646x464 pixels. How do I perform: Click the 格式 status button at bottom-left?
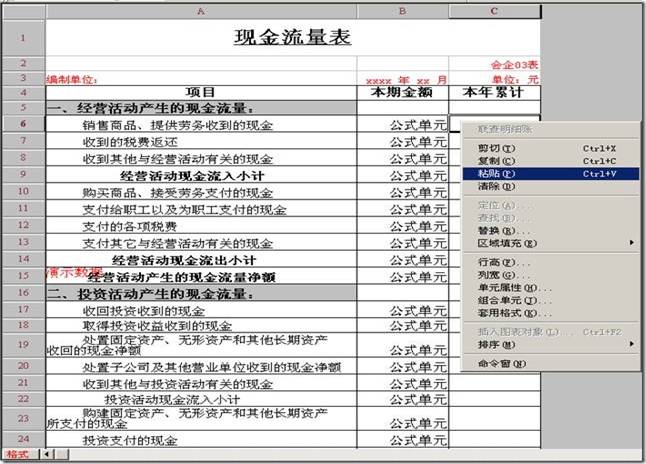pos(18,455)
